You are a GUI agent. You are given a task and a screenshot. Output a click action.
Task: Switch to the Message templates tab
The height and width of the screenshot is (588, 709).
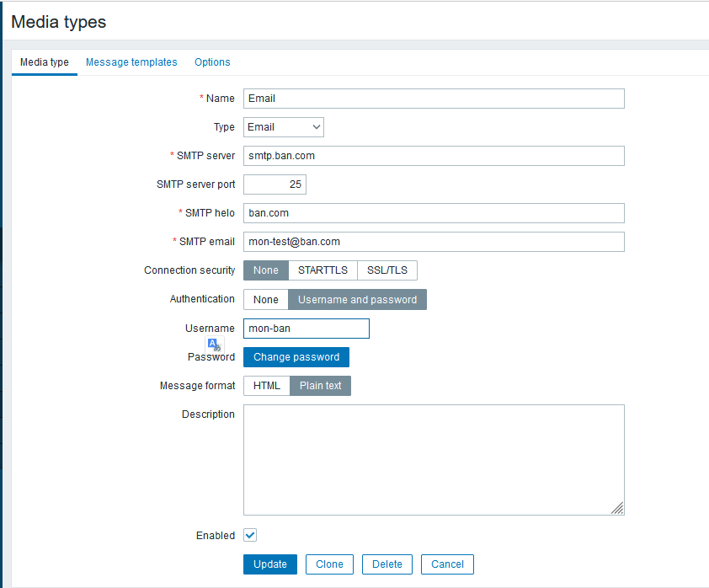click(131, 62)
